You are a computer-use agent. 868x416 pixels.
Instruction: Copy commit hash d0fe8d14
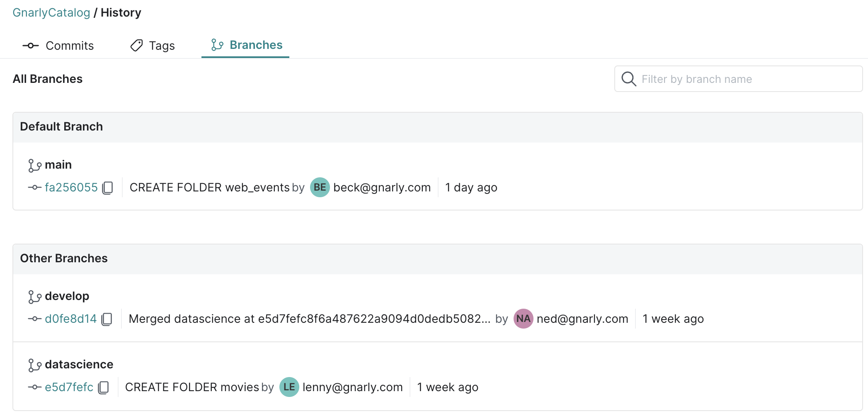[107, 319]
